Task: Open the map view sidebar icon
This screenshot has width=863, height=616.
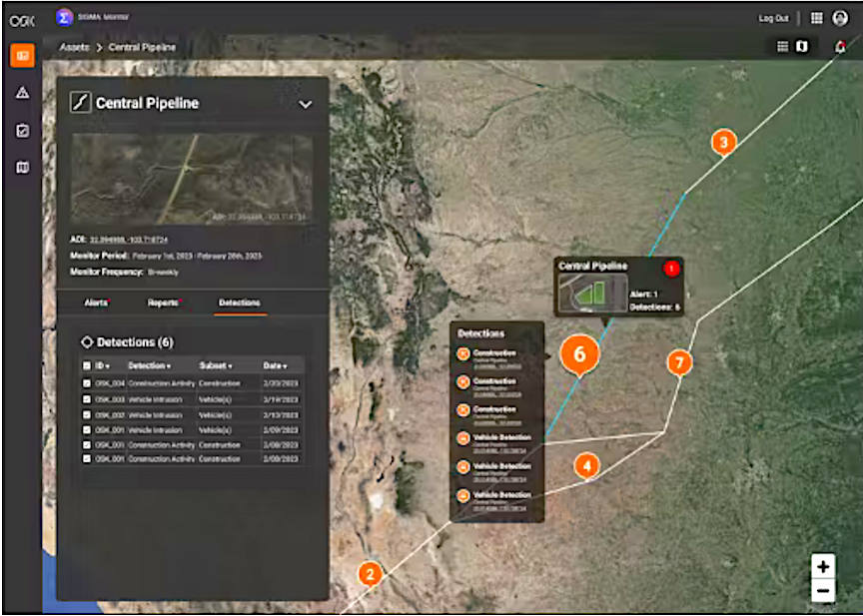Action: pos(22,167)
